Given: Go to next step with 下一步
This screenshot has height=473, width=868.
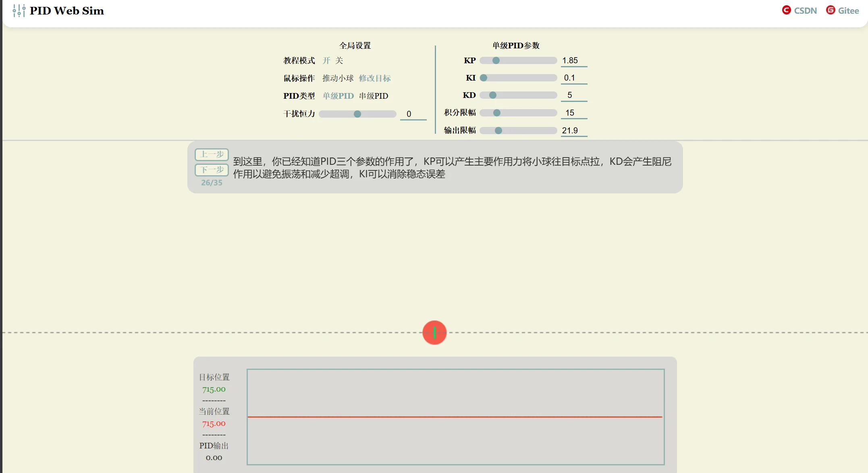Looking at the screenshot, I should [212, 170].
